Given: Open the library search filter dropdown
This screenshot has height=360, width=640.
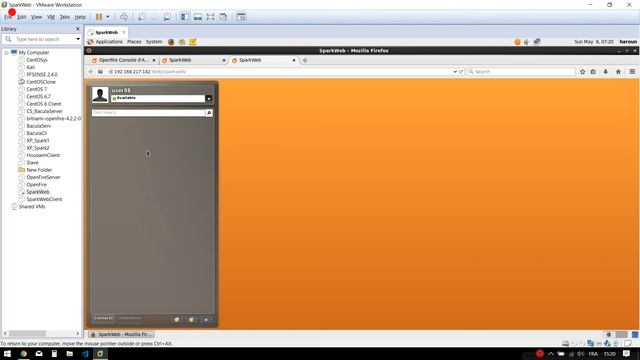Looking at the screenshot, I should 78,39.
